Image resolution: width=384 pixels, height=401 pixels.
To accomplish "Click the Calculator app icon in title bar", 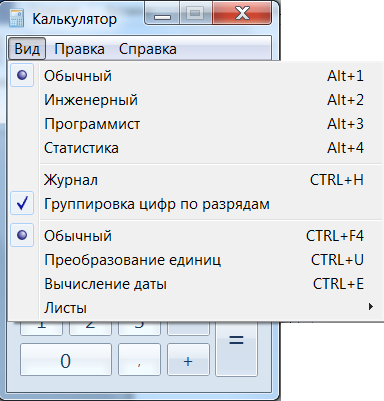I will tap(16, 18).
